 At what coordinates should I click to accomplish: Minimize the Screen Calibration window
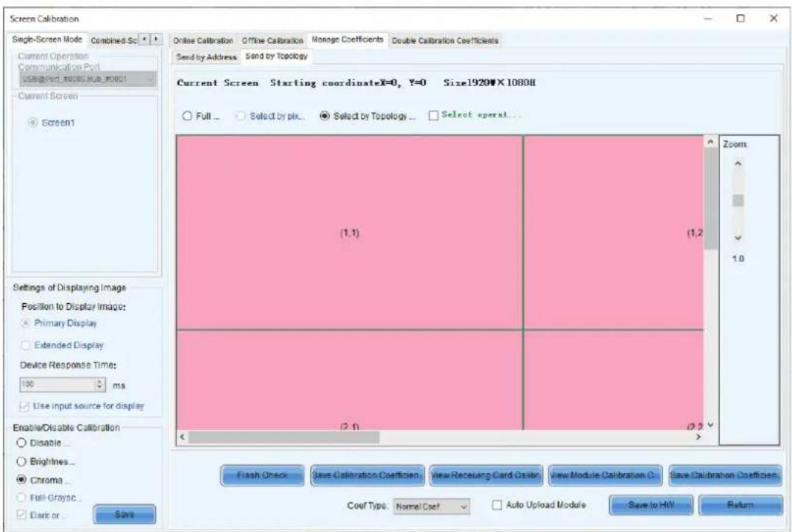(708, 18)
